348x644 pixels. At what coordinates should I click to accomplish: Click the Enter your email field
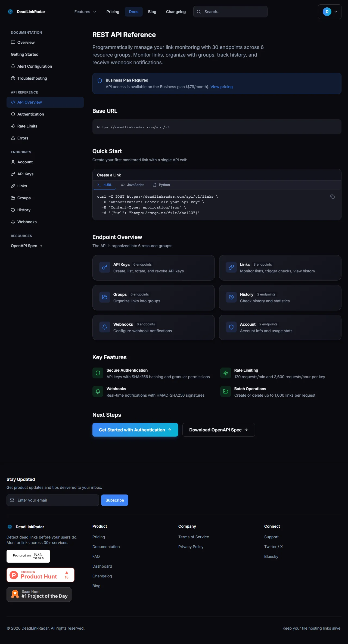56,500
